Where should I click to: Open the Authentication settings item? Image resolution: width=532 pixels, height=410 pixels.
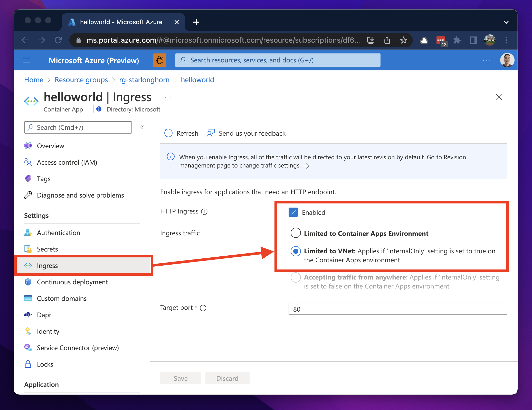click(x=58, y=233)
